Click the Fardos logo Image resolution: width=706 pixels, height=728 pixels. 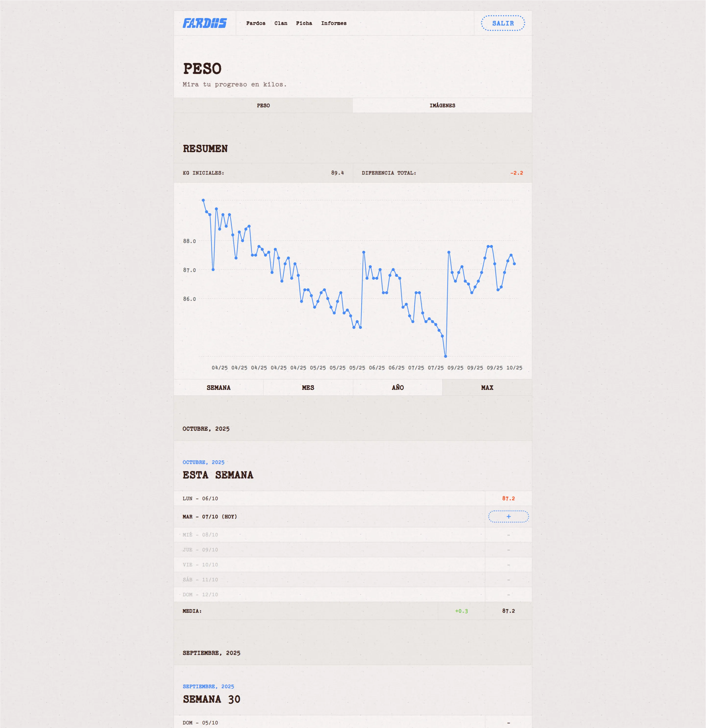(x=205, y=23)
